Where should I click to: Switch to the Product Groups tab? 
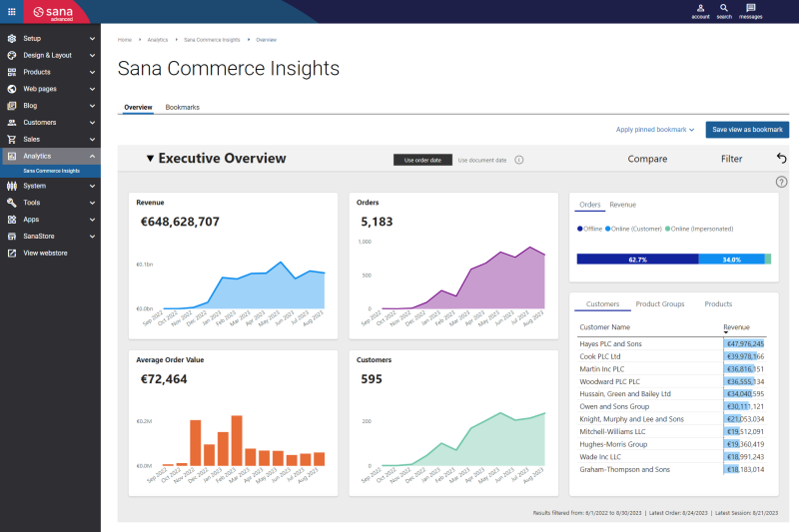click(660, 303)
